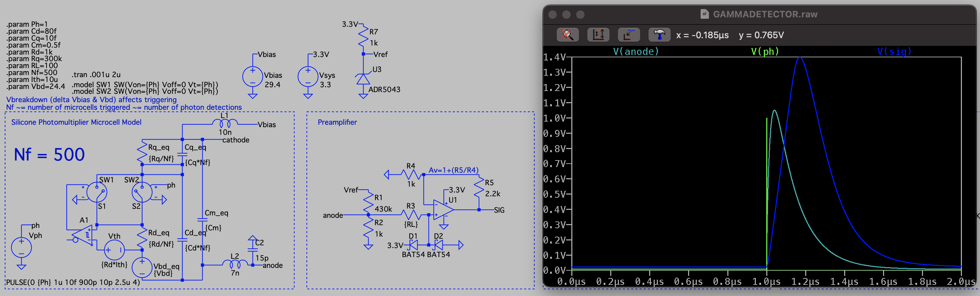
Task: Select the Vsys 3.3 voltage source symbol
Action: [308, 77]
